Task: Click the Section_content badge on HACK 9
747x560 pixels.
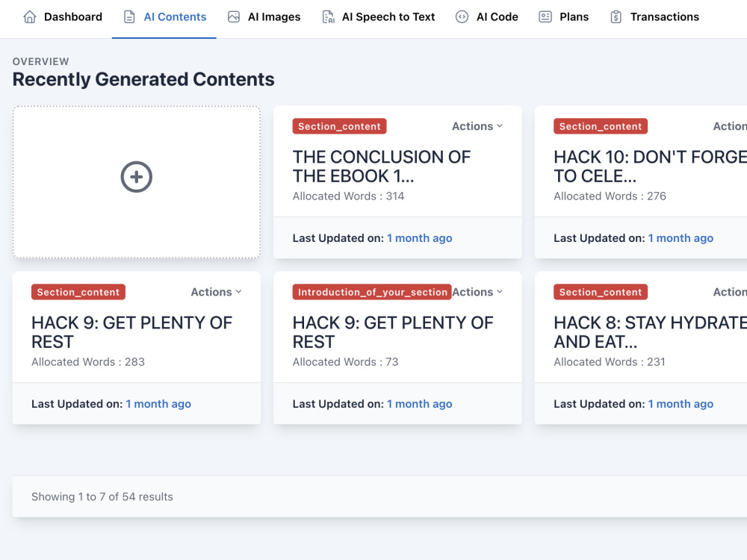Action: tap(78, 292)
